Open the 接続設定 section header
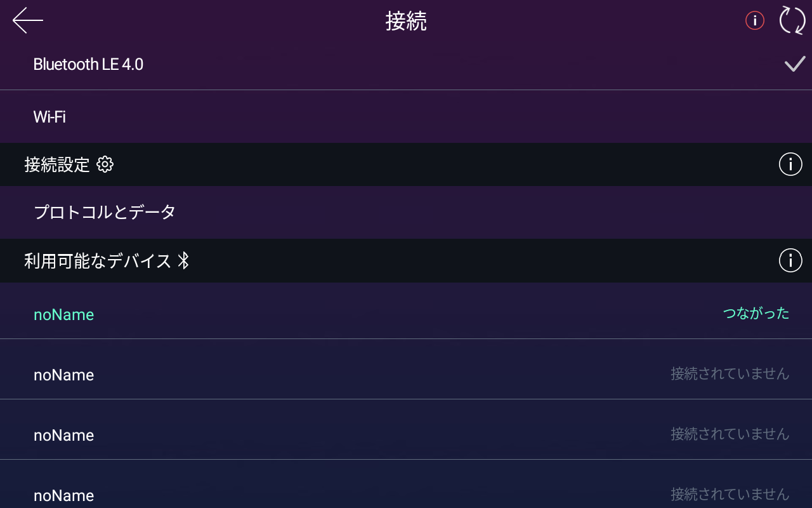 point(406,164)
